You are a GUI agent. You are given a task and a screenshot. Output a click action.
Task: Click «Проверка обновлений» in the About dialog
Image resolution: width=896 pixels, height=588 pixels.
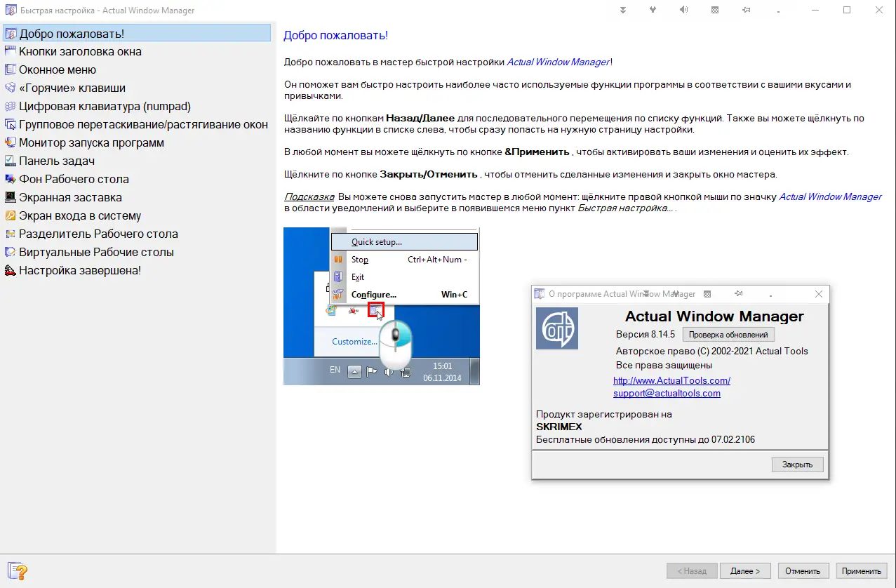tap(728, 335)
